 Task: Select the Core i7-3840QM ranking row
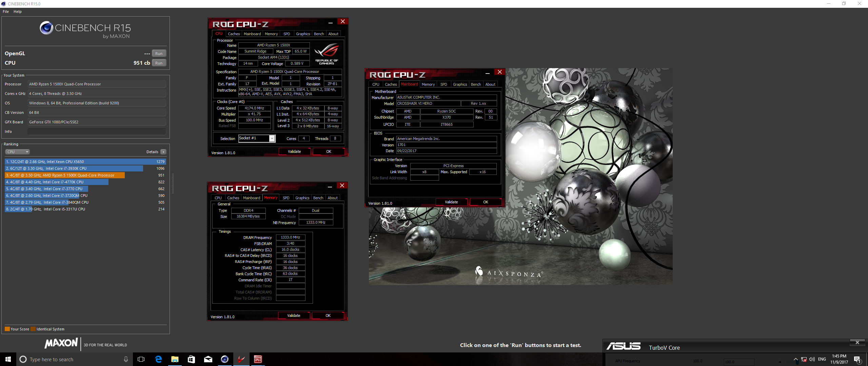[85, 202]
